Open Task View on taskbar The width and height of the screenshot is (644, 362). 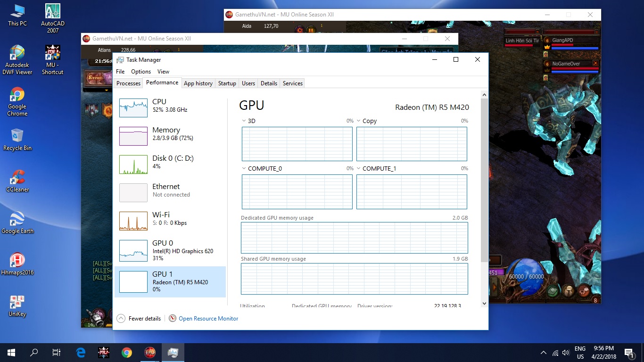point(57,352)
